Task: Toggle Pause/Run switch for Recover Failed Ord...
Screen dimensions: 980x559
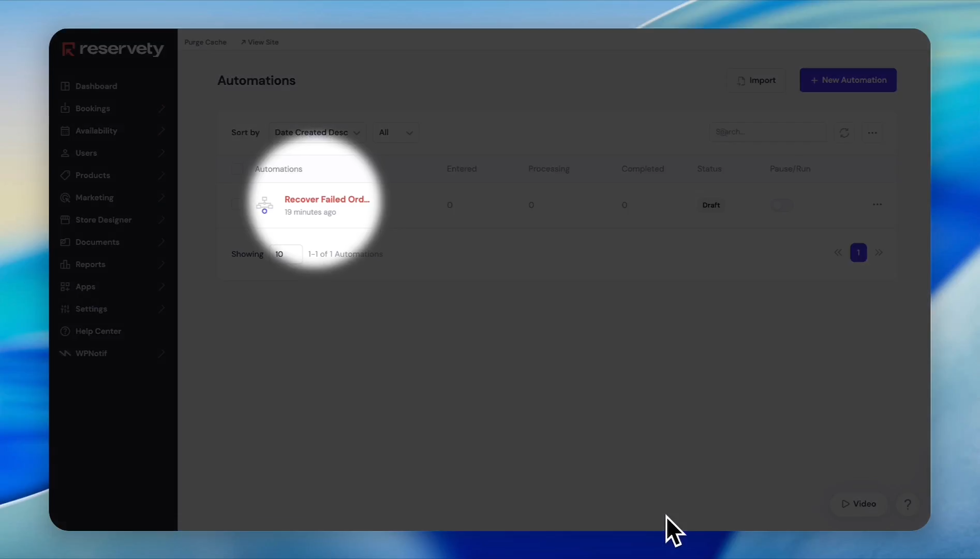Action: click(x=782, y=205)
